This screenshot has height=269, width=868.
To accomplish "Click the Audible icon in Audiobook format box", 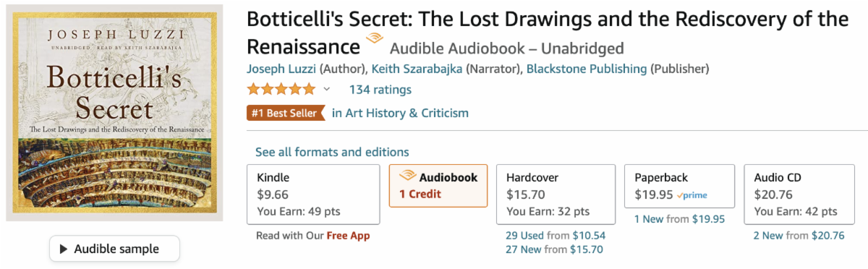I will [407, 176].
